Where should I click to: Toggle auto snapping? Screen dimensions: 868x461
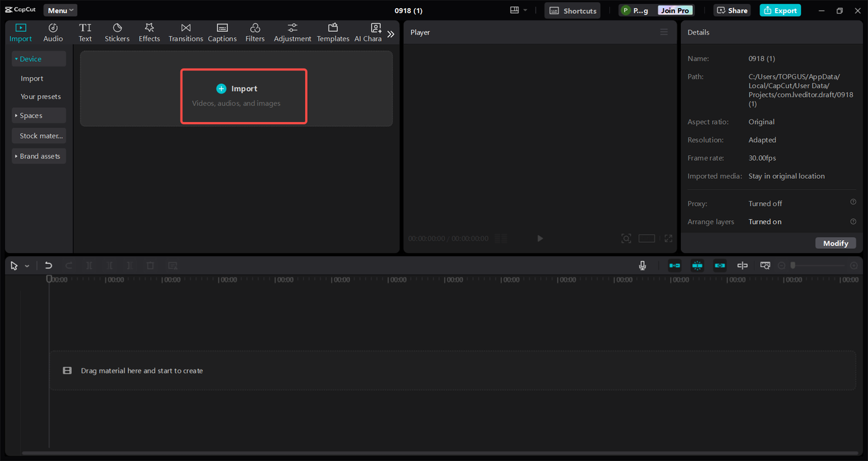[697, 266]
